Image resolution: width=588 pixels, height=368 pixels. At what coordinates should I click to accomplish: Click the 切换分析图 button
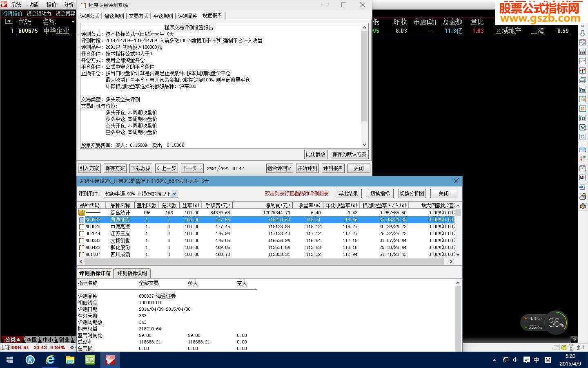coord(412,193)
